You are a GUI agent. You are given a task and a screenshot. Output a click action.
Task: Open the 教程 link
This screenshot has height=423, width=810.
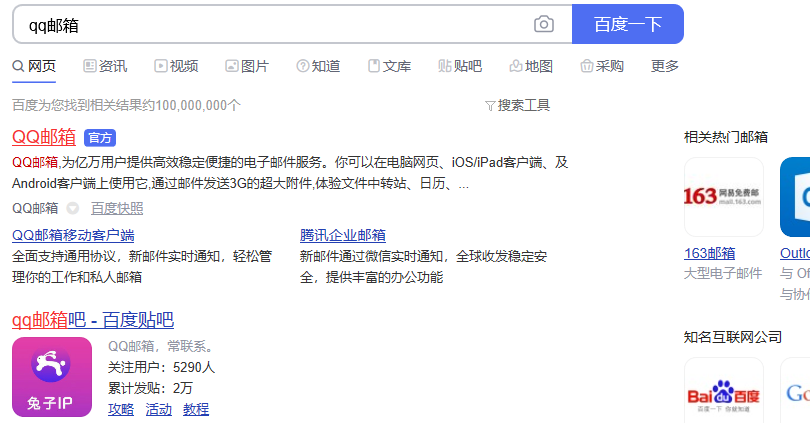[196, 410]
